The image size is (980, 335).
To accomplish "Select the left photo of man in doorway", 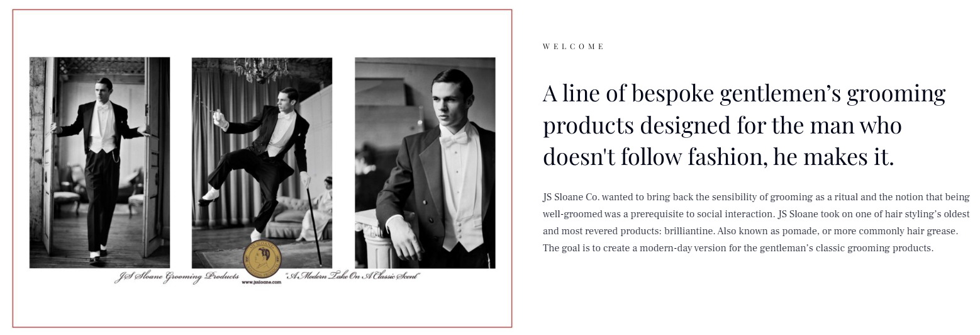I will [99, 162].
